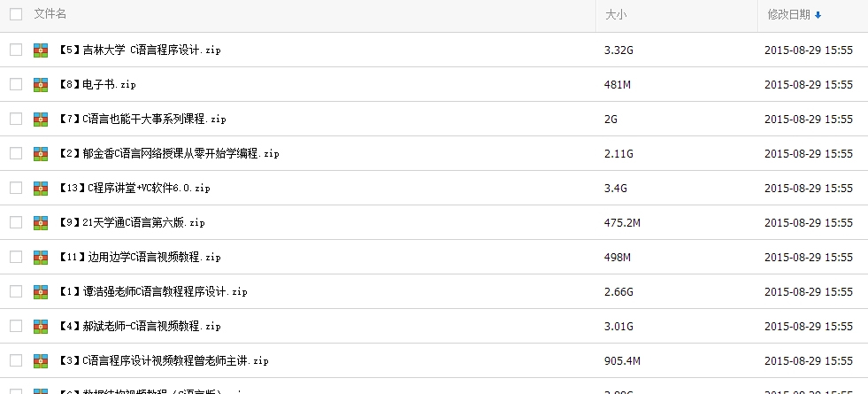The height and width of the screenshot is (394, 868).
Task: Check the box for 【8】电子书.zip
Action: [16, 85]
